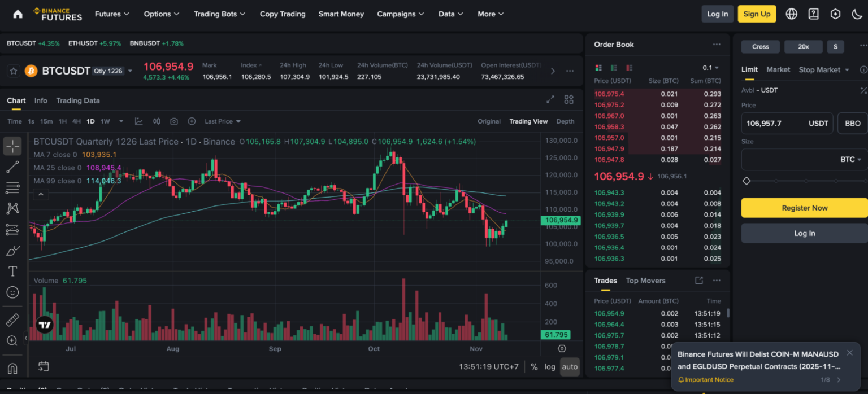Favorite BTCUSDT with the star icon
Image resolution: width=868 pixels, height=394 pixels.
click(13, 71)
